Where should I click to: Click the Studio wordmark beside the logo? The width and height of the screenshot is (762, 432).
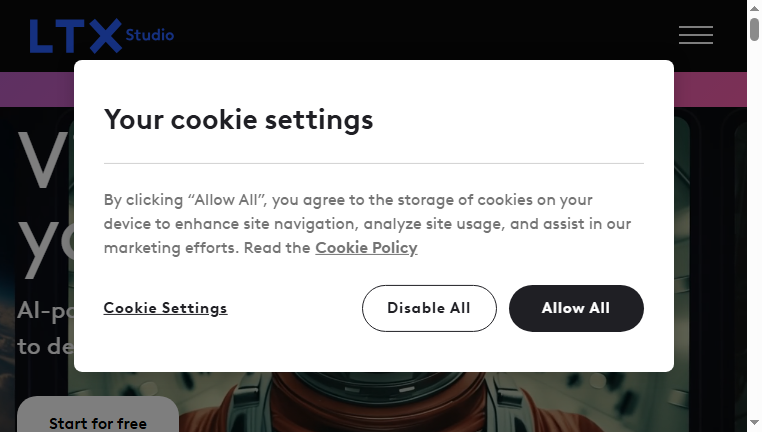(150, 35)
